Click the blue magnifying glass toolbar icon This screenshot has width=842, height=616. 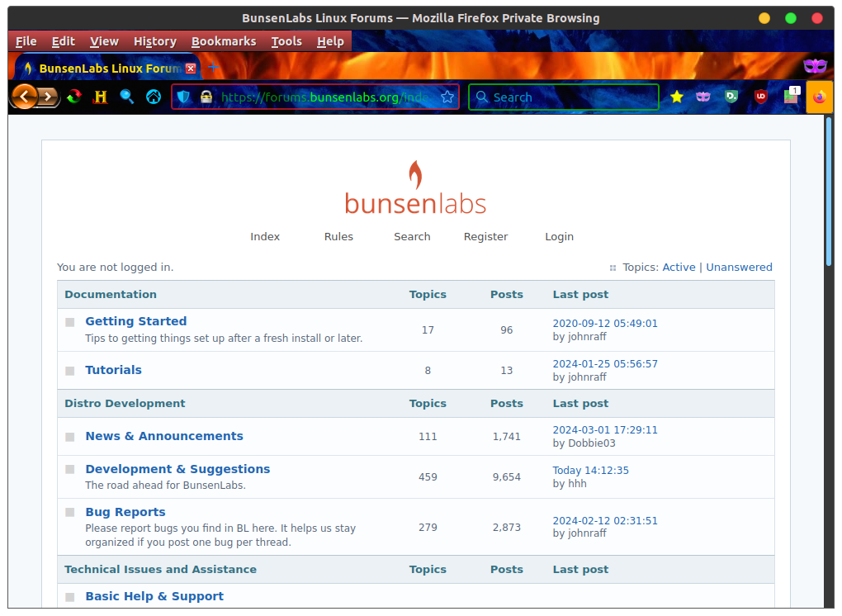tap(127, 97)
